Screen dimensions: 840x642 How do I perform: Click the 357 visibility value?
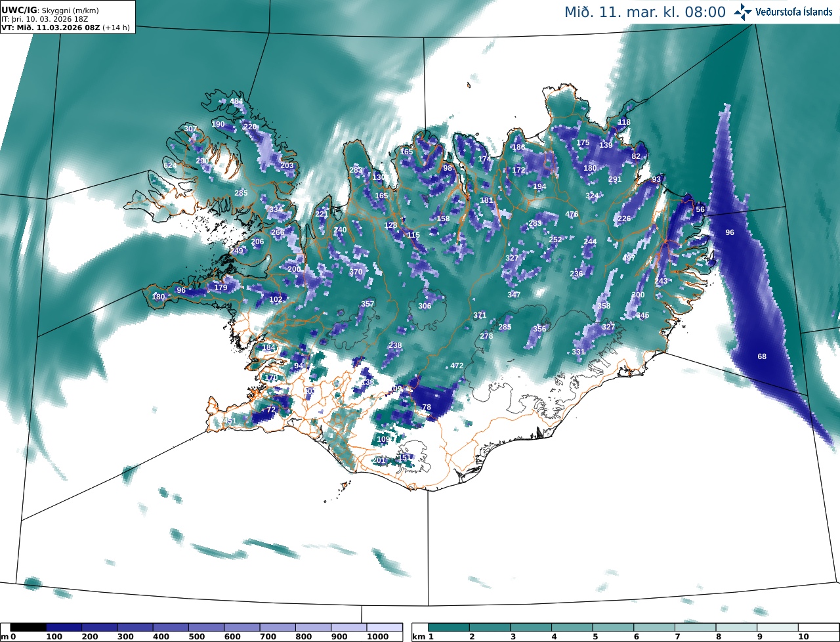pyautogui.click(x=367, y=304)
